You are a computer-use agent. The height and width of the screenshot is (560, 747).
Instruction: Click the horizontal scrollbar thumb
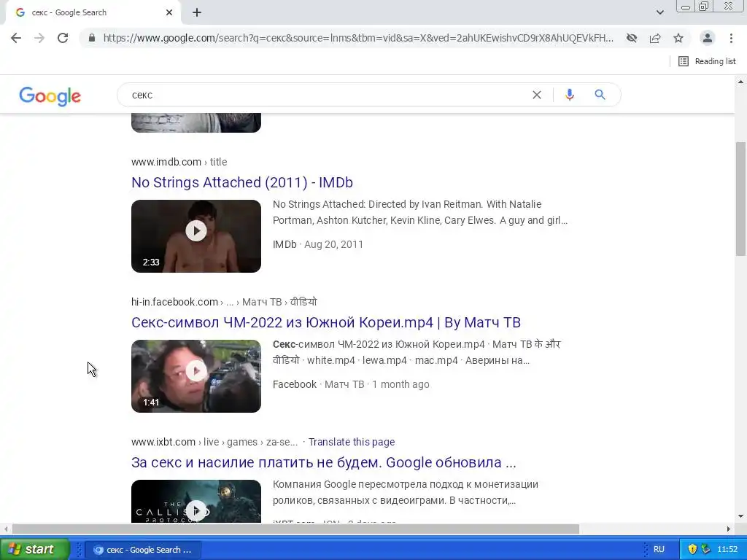[x=295, y=529]
